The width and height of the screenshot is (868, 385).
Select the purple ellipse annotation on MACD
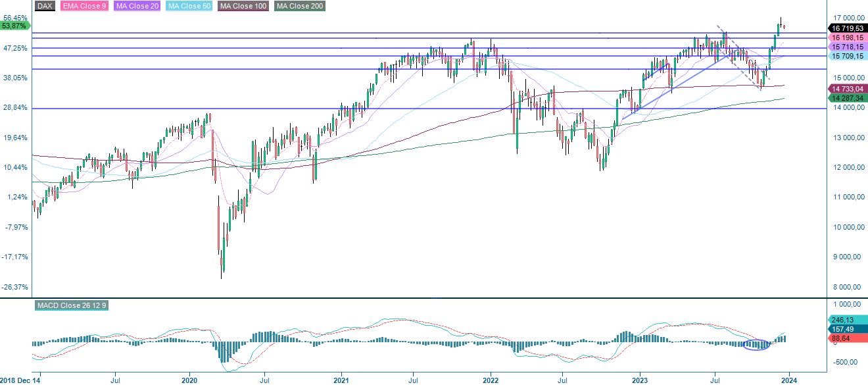756,344
